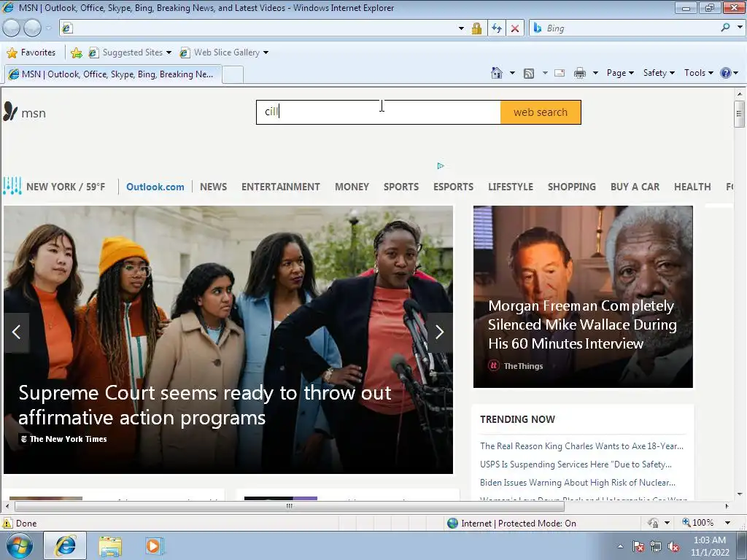Go to the SPORTS section

401,187
